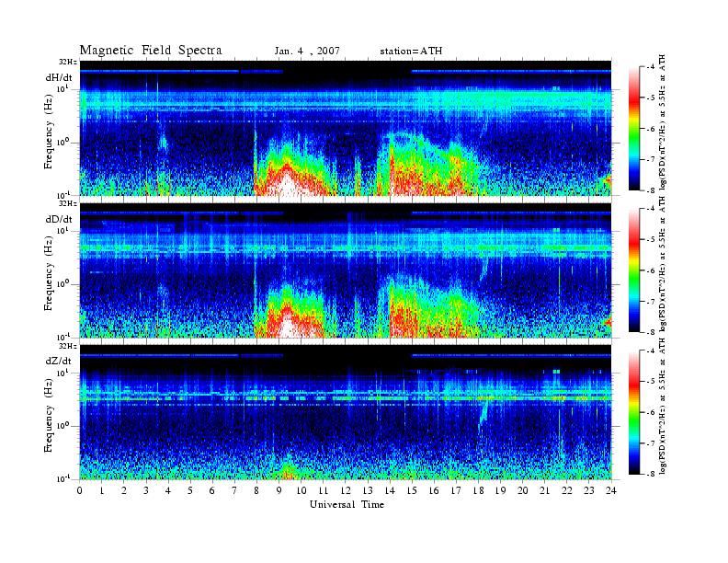
Task: Click the dZ/dt panel color bar
Action: pos(634,412)
